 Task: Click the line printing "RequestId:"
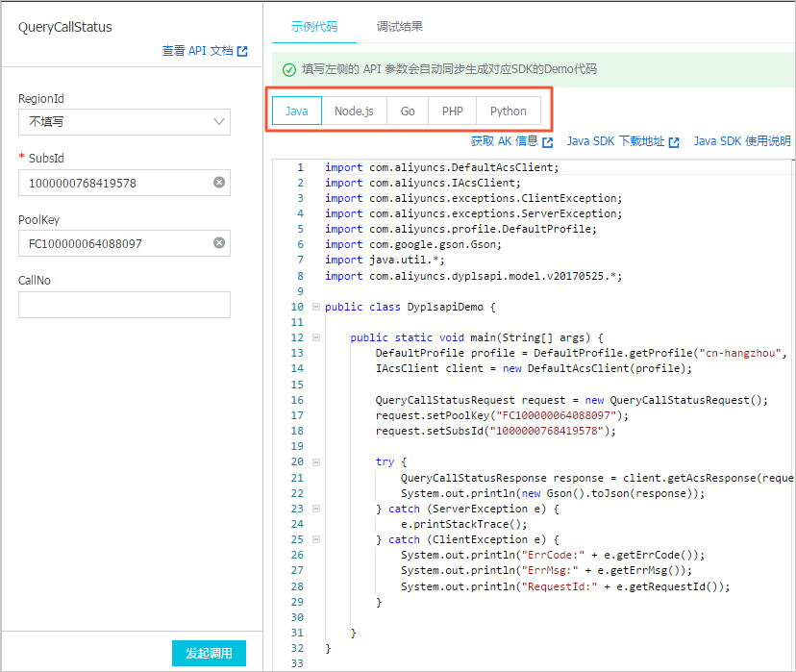(x=565, y=586)
